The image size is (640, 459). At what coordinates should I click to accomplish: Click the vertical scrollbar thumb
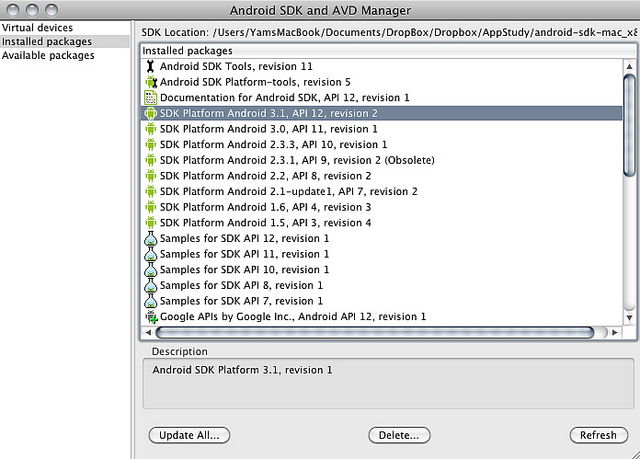coord(629,125)
